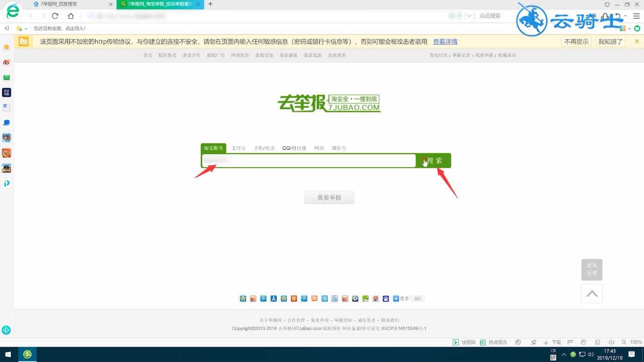644x362 pixels.
Task: Share to Baidu via the paw icon
Action: (386, 299)
